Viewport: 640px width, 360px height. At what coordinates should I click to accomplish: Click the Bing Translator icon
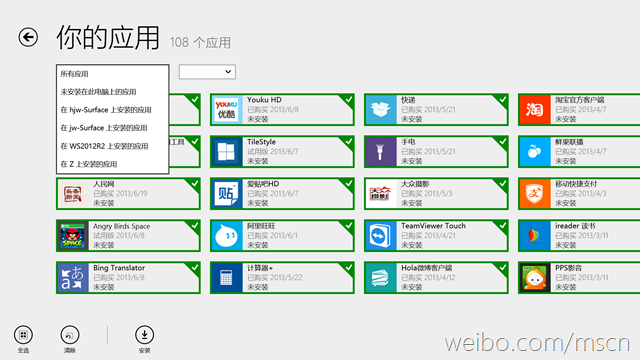(x=73, y=278)
